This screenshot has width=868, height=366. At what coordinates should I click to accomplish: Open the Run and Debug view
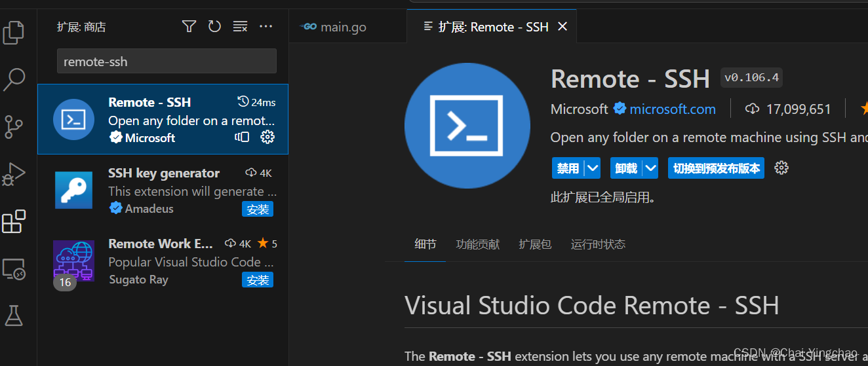(14, 174)
